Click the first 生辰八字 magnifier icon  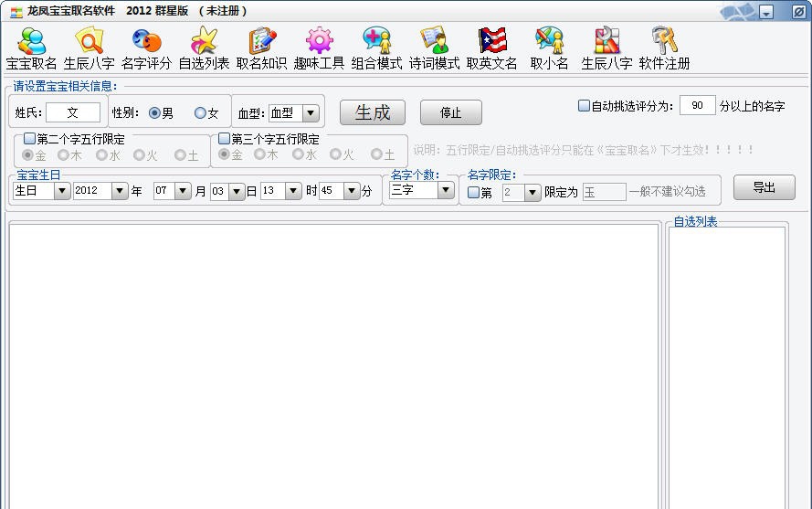[89, 48]
